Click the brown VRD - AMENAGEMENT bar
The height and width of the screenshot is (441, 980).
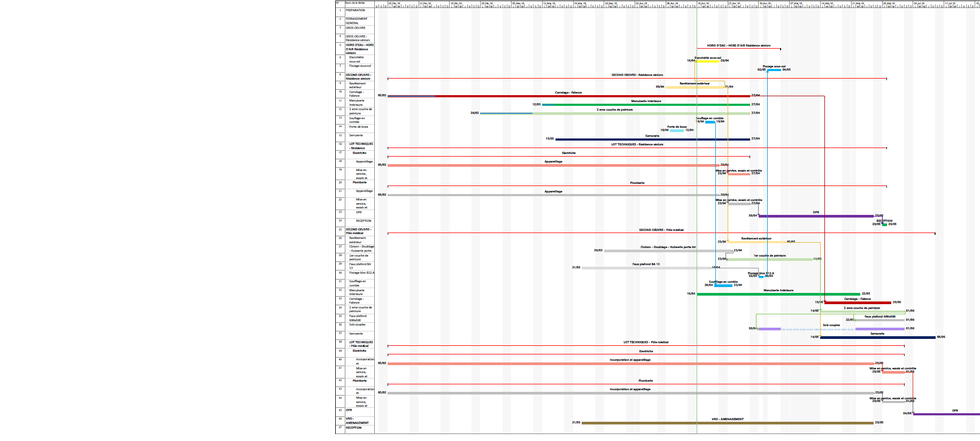(x=728, y=423)
